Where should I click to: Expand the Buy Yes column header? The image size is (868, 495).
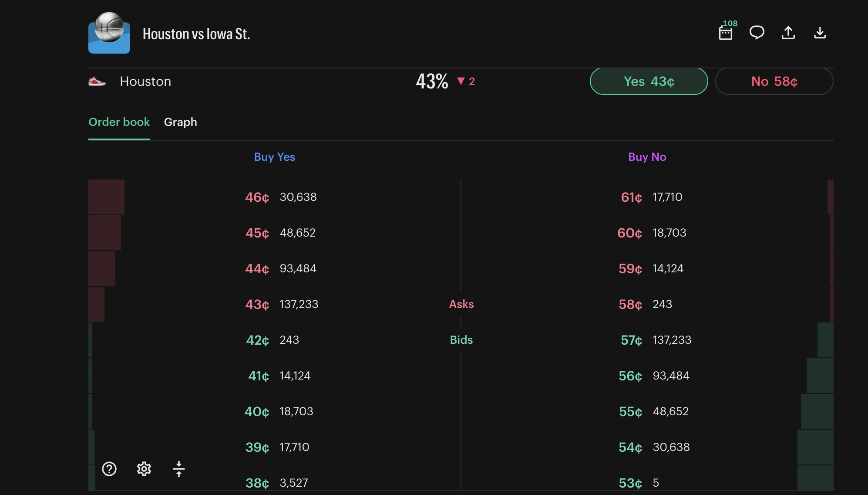point(274,157)
